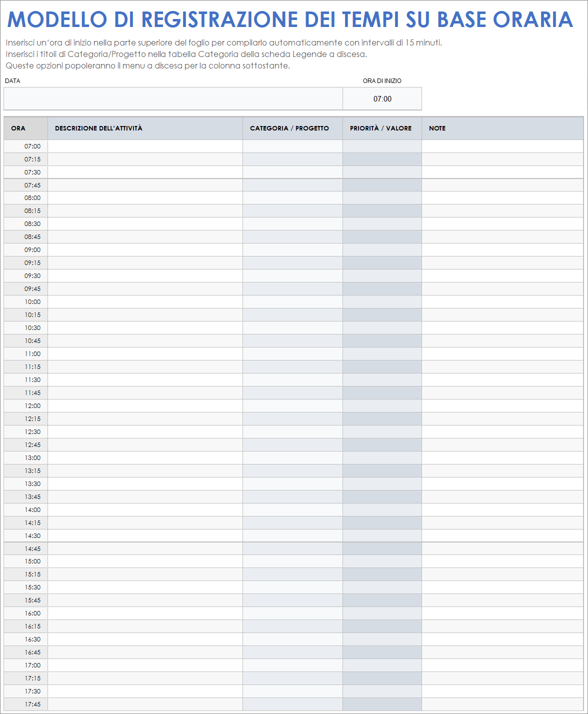Click the Note cell in the 10:30 row
This screenshot has height=714, width=588.
pos(502,328)
